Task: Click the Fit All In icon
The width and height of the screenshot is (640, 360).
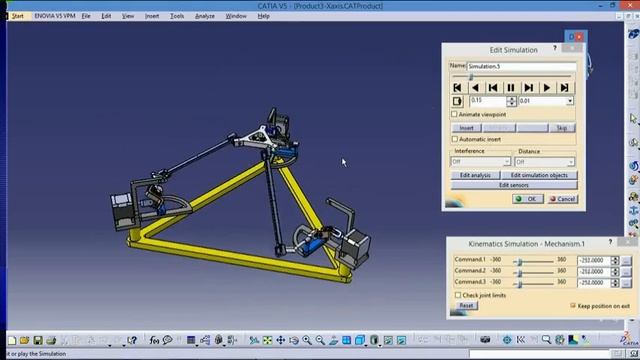Action: click(267, 340)
